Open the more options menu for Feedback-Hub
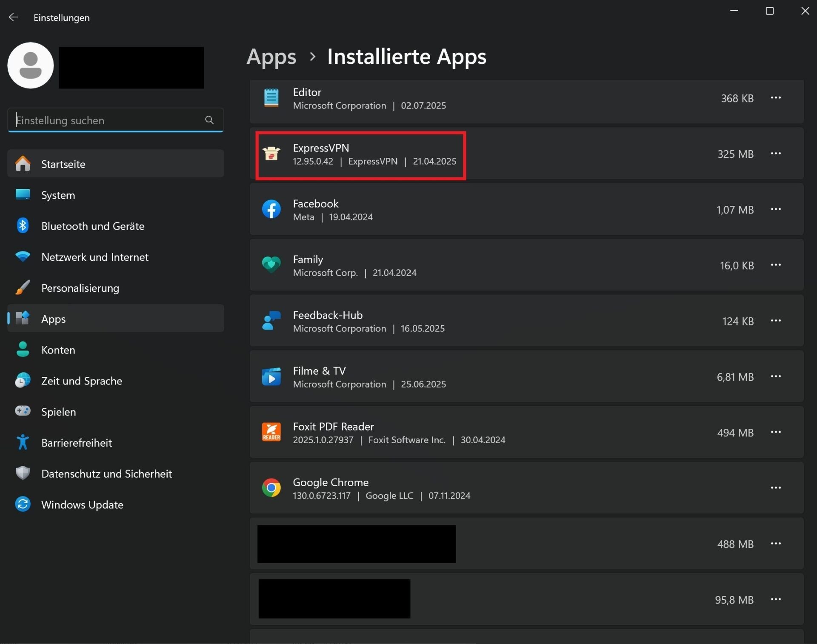 tap(776, 321)
